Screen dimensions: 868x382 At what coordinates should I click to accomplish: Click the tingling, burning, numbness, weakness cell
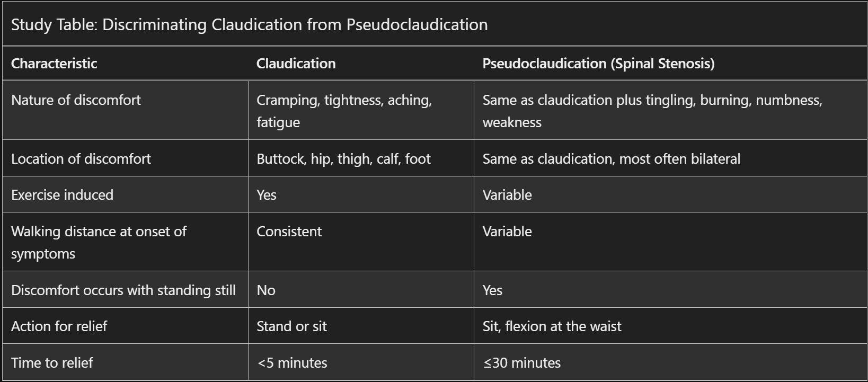(652, 111)
